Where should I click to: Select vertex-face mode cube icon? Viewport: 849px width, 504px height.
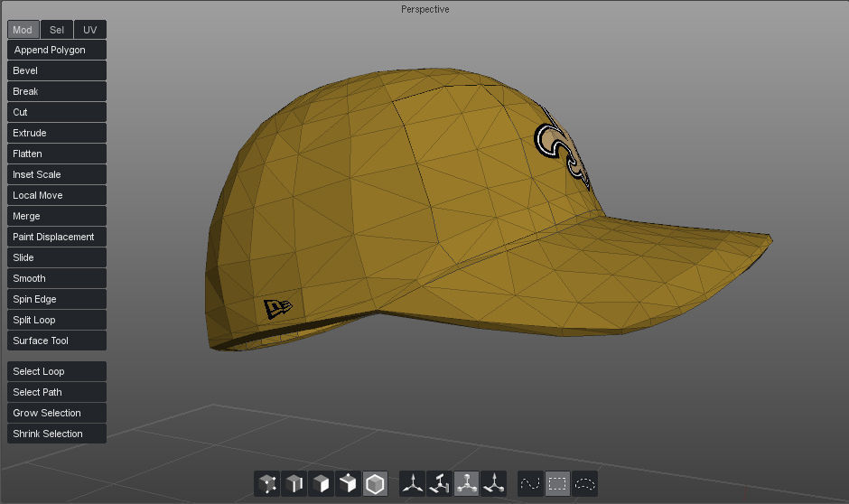[x=348, y=484]
